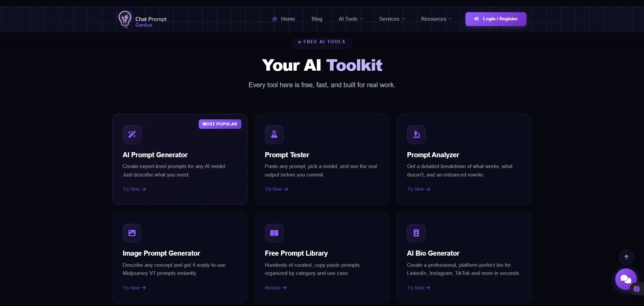644x306 pixels.
Task: Select the Prompt Analyzer microscope icon
Action: pyautogui.click(x=416, y=134)
